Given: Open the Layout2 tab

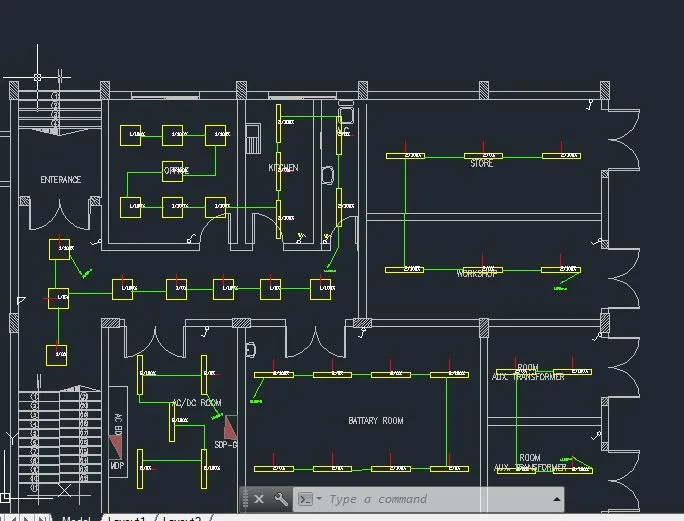Looking at the screenshot, I should pyautogui.click(x=182, y=518).
